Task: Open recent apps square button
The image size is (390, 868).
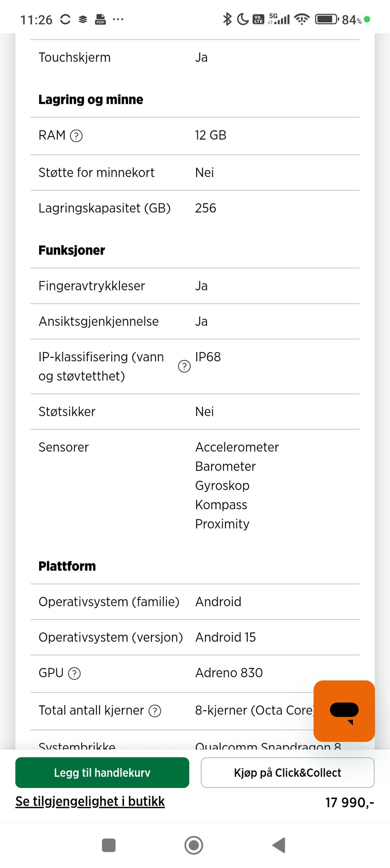Action: click(x=108, y=845)
